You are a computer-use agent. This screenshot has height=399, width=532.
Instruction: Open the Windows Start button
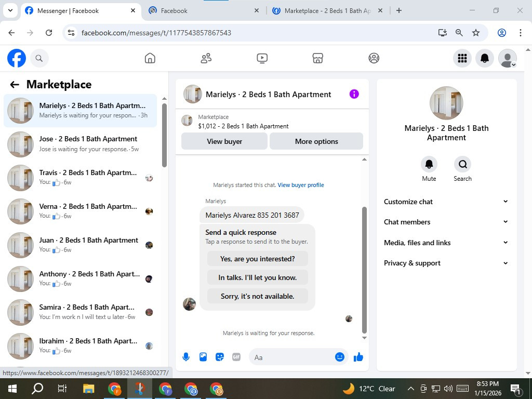(12, 389)
